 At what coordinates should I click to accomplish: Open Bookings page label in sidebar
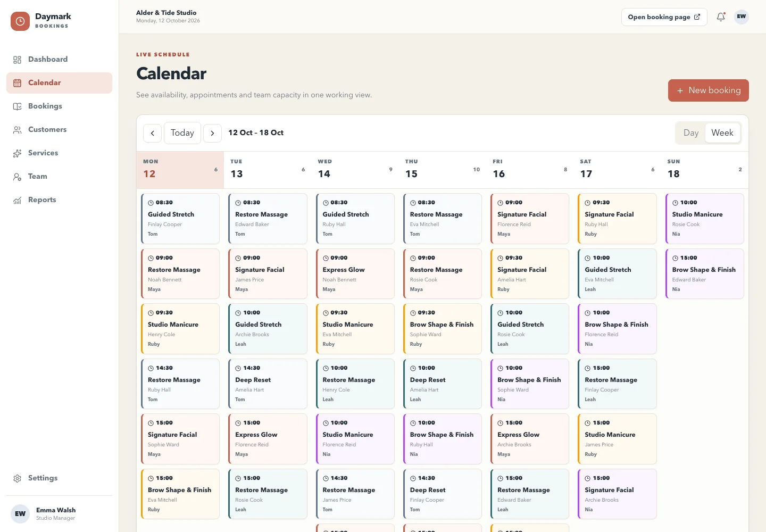tap(45, 106)
